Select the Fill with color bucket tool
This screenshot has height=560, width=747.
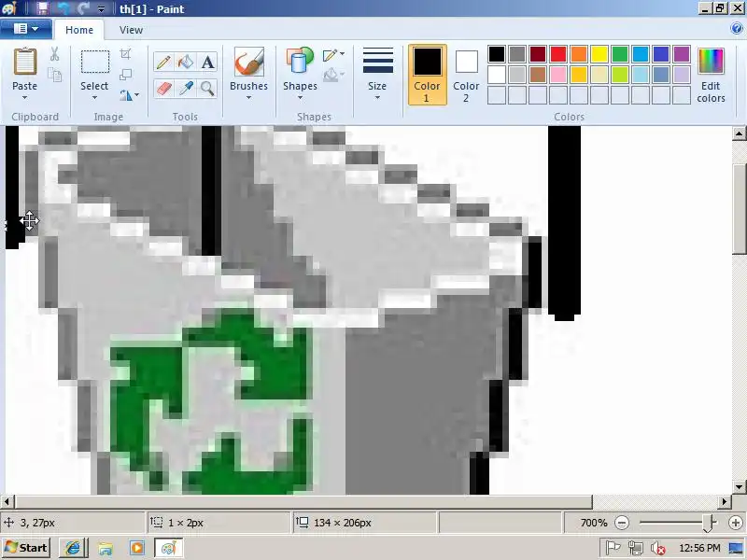point(186,63)
